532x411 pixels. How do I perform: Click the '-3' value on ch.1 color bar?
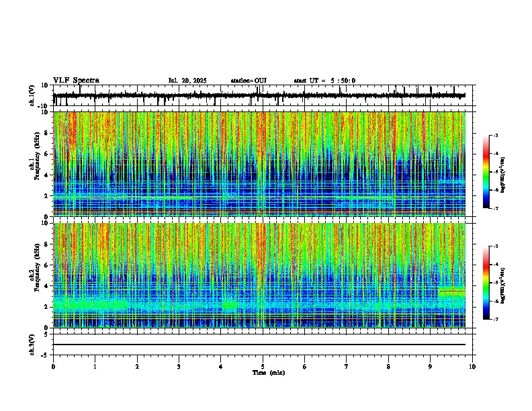[x=495, y=136]
